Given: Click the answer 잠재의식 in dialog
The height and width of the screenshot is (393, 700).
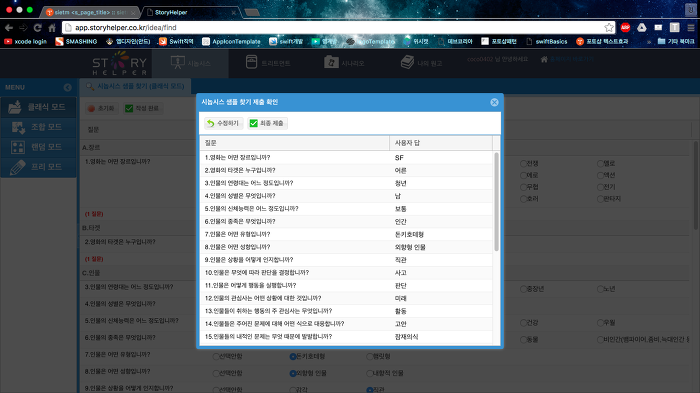Looking at the screenshot, I should coord(406,337).
